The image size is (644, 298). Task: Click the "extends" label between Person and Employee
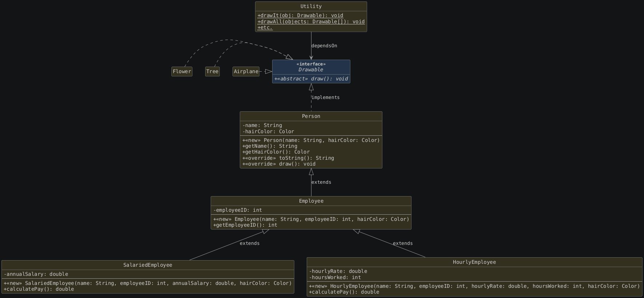pyautogui.click(x=321, y=182)
